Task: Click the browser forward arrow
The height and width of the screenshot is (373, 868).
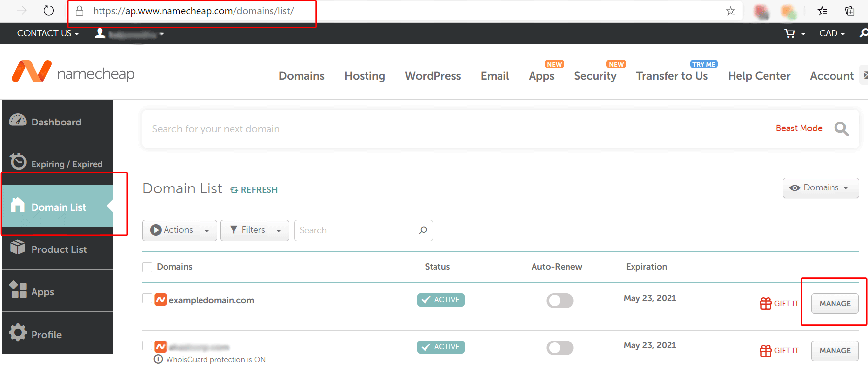Action: coord(21,10)
